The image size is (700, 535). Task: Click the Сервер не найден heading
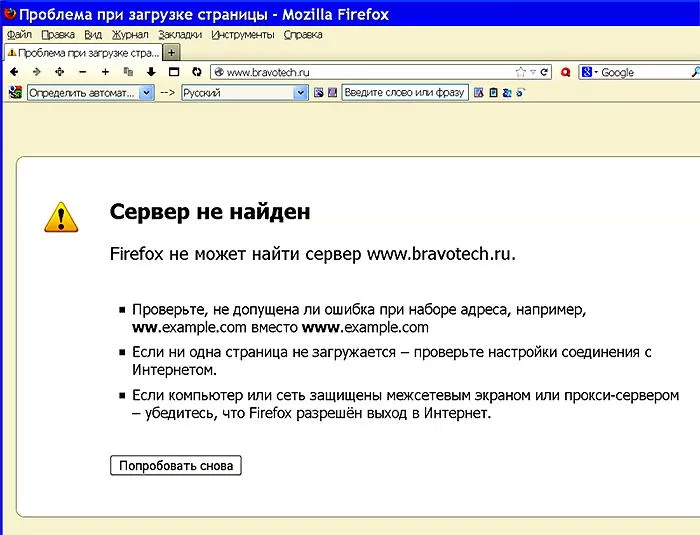pos(210,212)
